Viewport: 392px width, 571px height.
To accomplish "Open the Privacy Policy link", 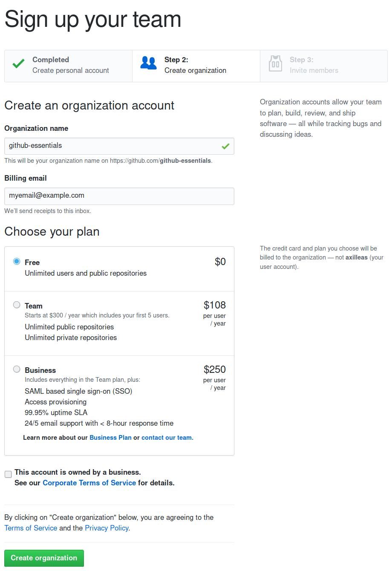I will (x=107, y=528).
